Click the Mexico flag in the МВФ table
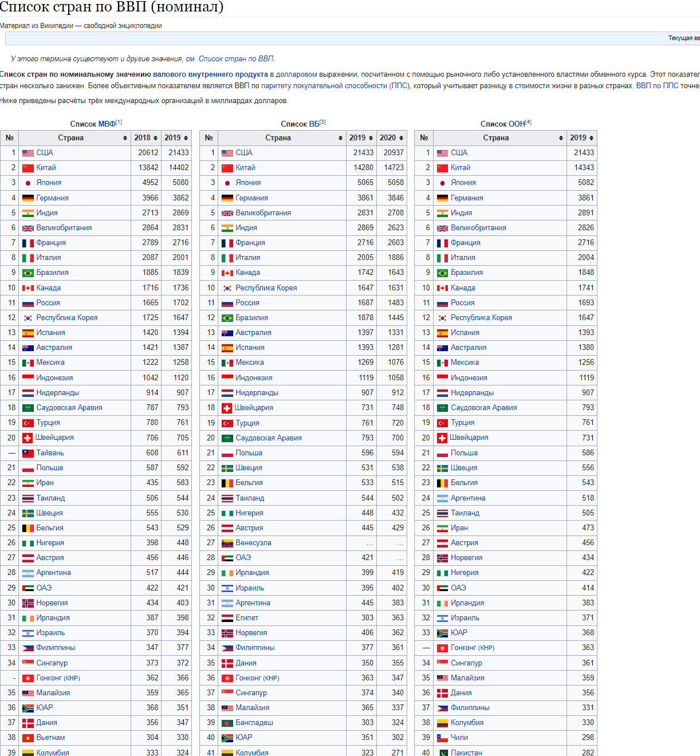700x756 pixels. point(28,363)
